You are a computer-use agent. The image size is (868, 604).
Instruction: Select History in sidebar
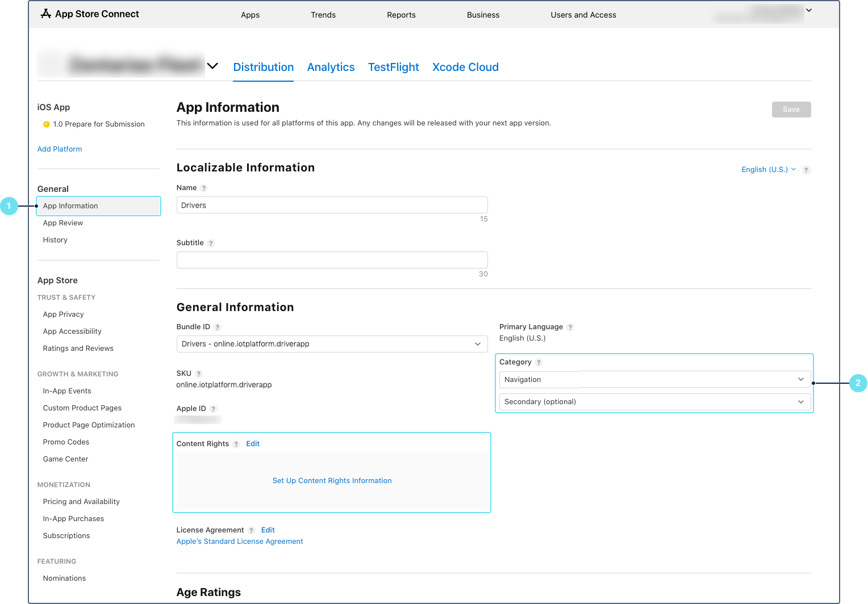click(55, 240)
